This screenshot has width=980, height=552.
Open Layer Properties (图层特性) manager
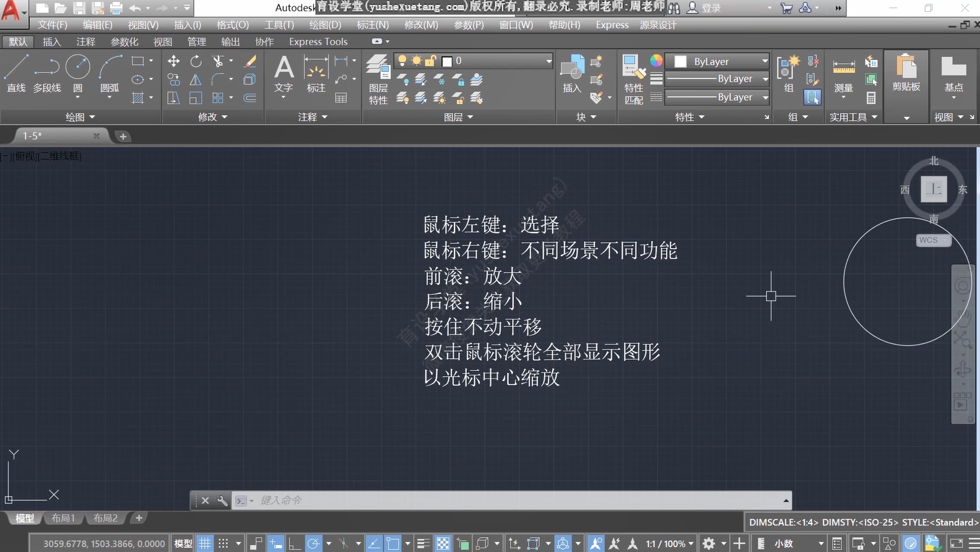(x=378, y=79)
